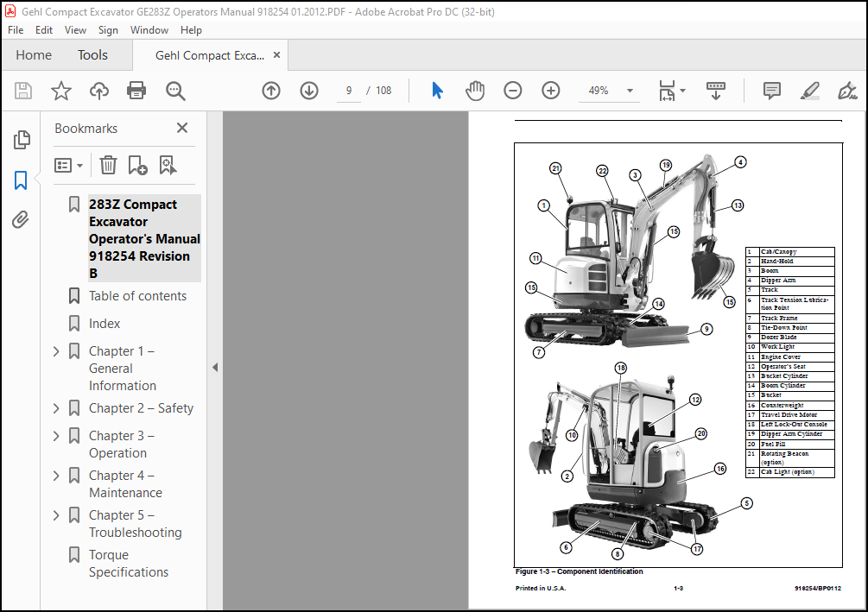This screenshot has width=868, height=612.
Task: Click the 'Dozer Blade' legend row
Action: pos(790,337)
